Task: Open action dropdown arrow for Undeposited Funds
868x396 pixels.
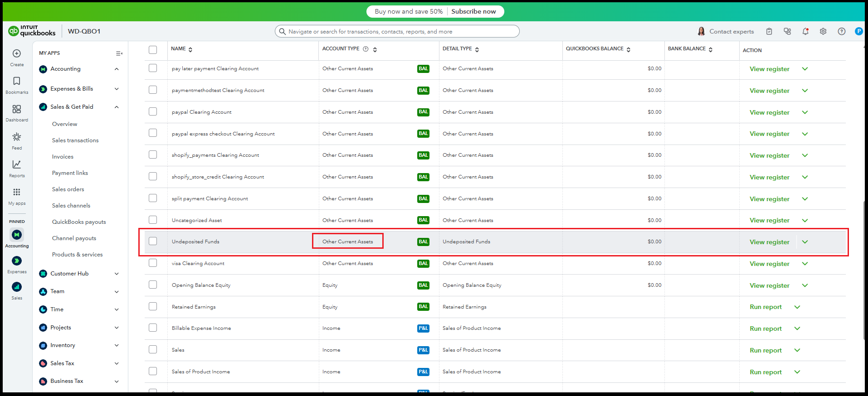Action: click(805, 242)
